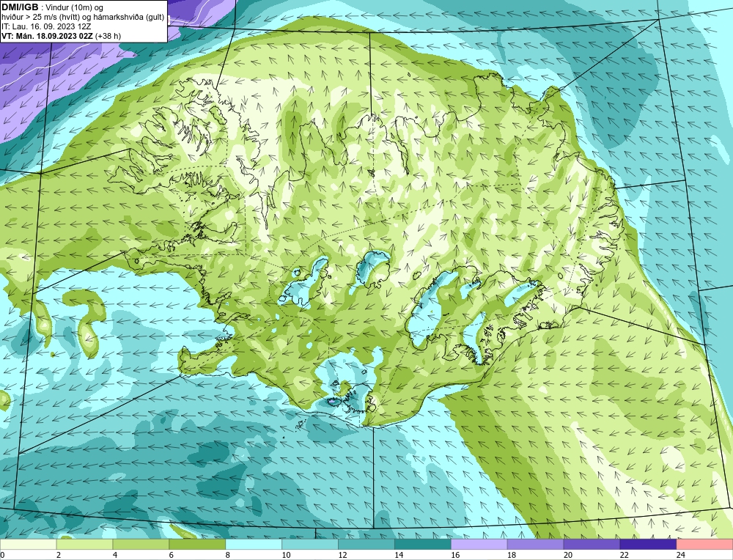This screenshot has width=733, height=560.
Task: Click the '(+38 h)' forecast offset text
Action: (108, 35)
